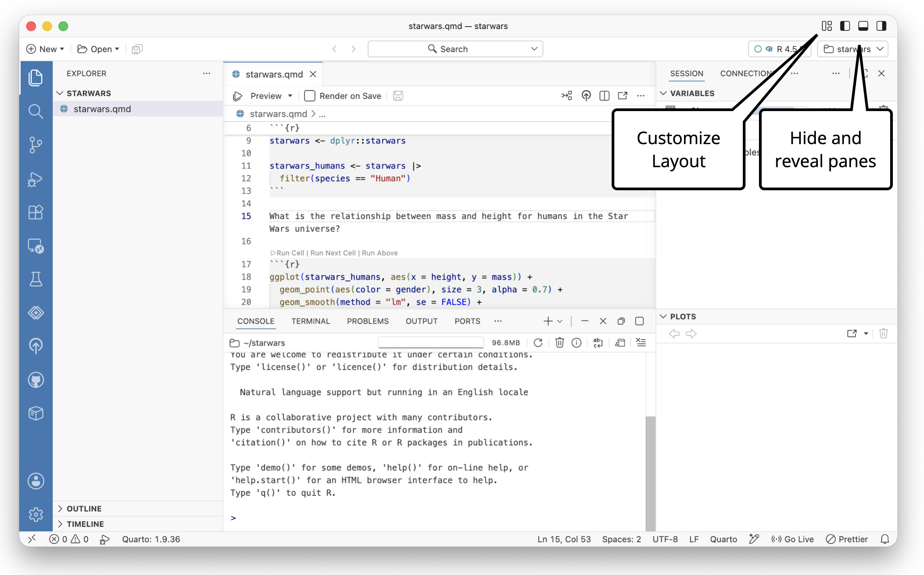
Task: Open editor in new window icon
Action: pyautogui.click(x=622, y=96)
